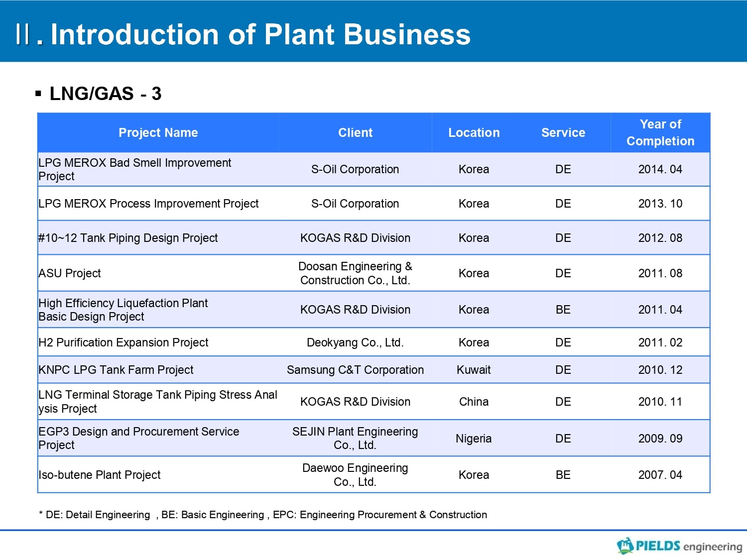Click the 2010. 12 completion date
The width and height of the screenshot is (747, 560).
click(660, 370)
